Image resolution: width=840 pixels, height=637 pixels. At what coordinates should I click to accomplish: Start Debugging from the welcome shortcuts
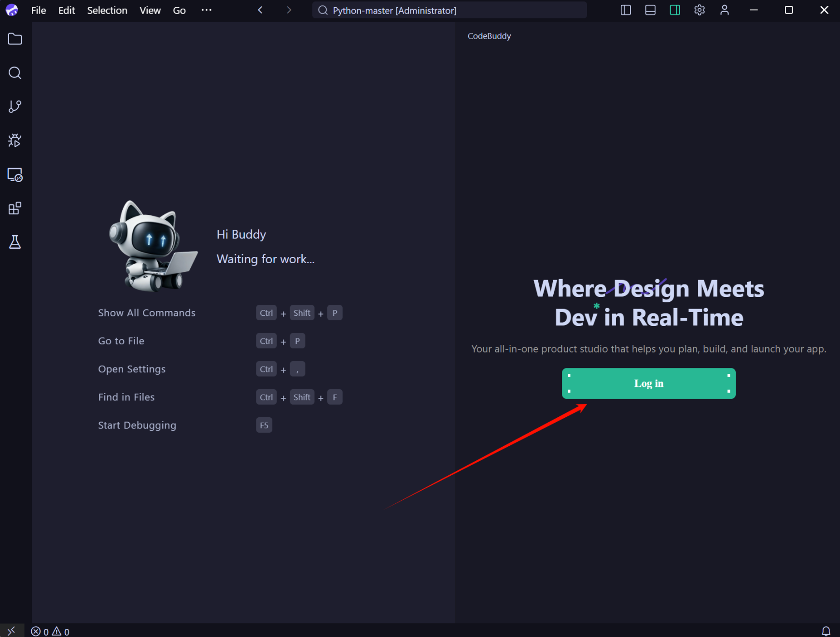point(137,425)
